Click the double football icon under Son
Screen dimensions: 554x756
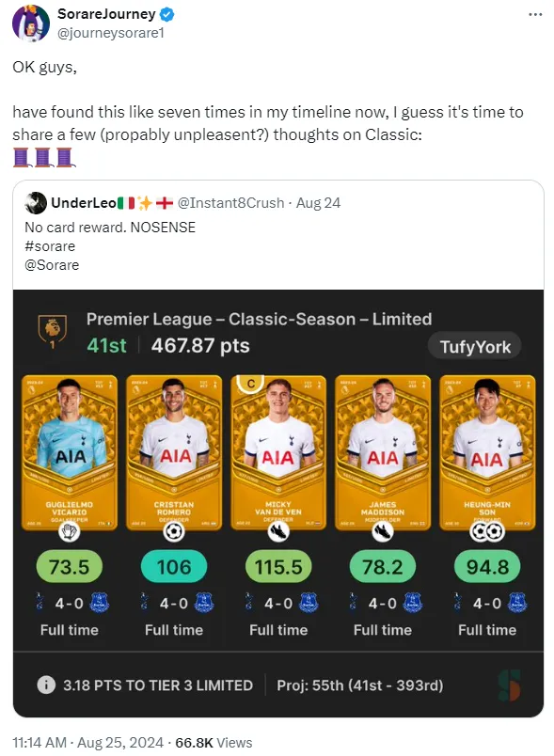[487, 532]
